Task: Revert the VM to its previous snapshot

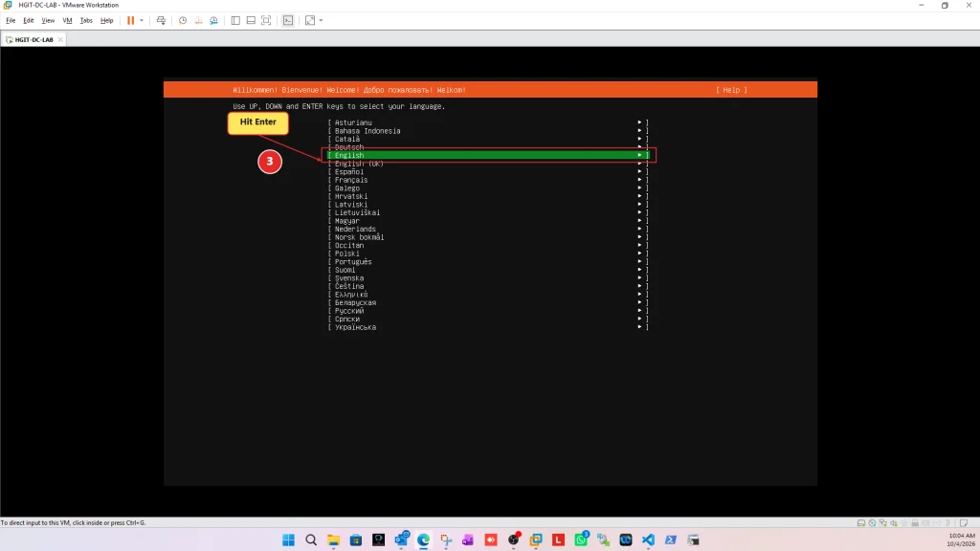Action: [198, 21]
